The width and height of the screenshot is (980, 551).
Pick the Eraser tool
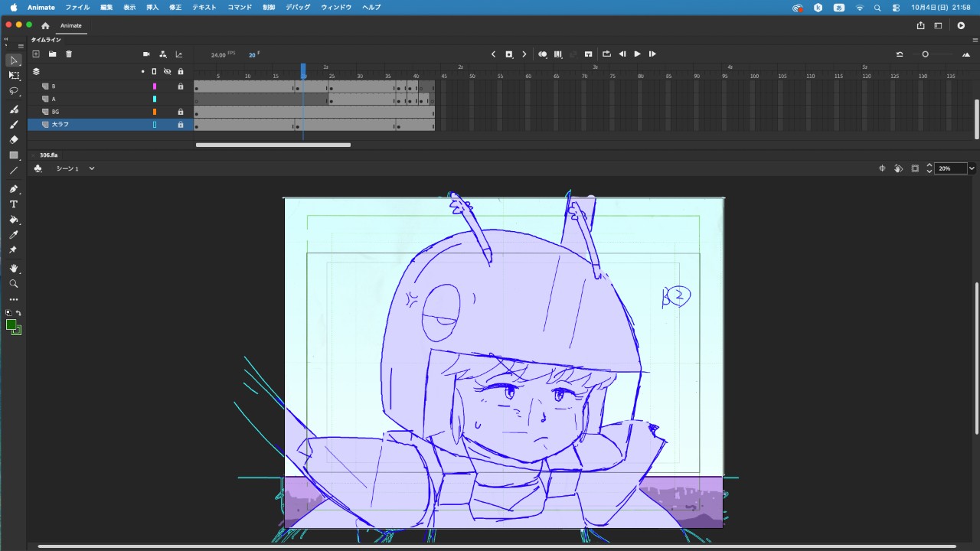point(14,140)
